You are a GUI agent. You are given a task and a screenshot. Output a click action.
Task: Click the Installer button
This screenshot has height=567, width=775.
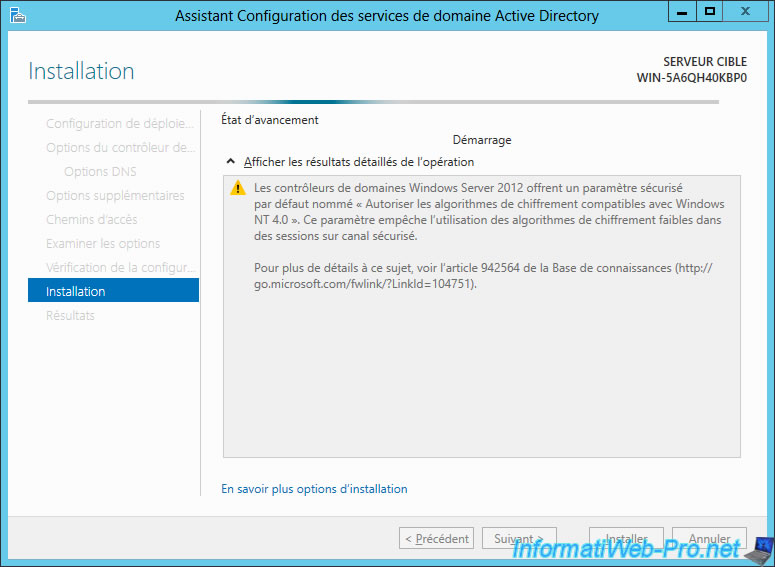point(626,538)
